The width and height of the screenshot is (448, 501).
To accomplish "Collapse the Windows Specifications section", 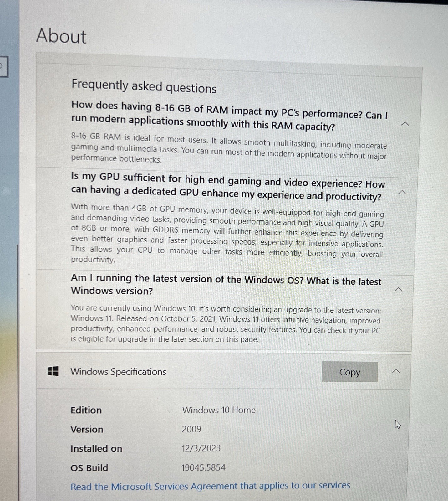I will point(396,371).
